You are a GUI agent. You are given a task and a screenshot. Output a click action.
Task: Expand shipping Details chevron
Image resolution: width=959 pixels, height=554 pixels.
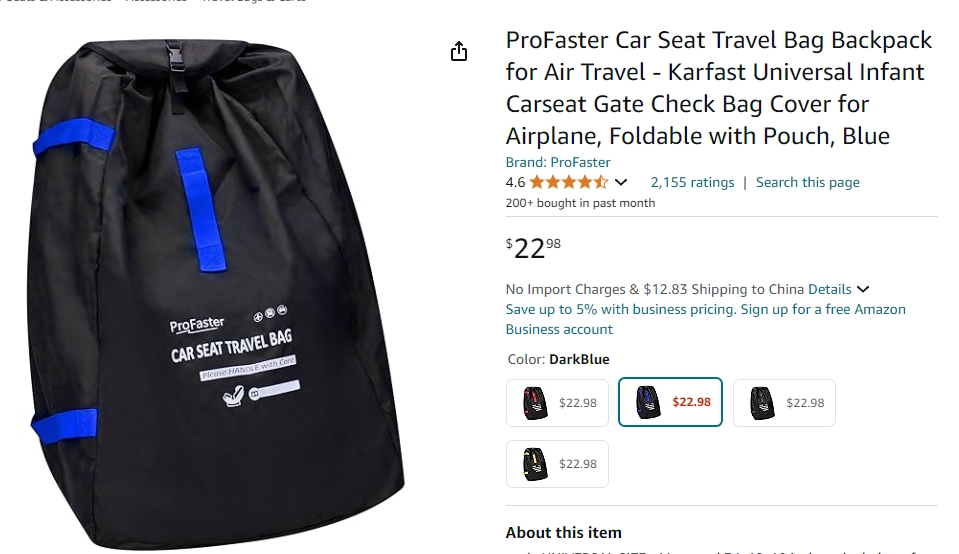tap(863, 289)
